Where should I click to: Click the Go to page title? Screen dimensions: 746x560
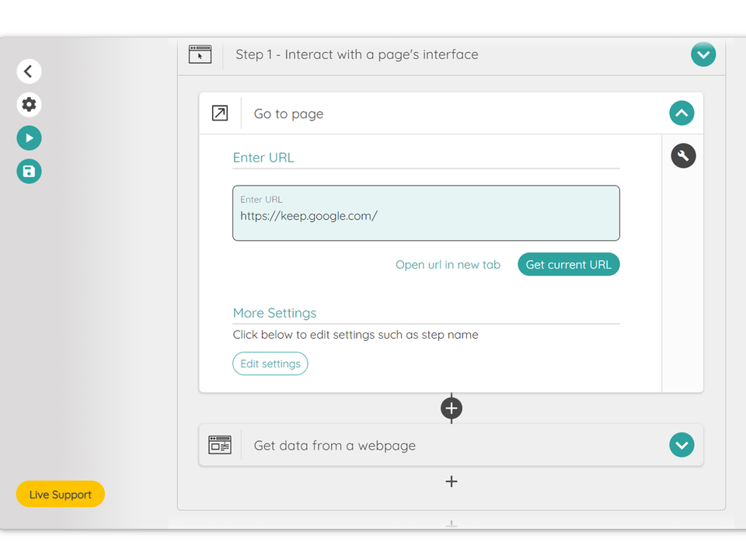click(x=288, y=113)
